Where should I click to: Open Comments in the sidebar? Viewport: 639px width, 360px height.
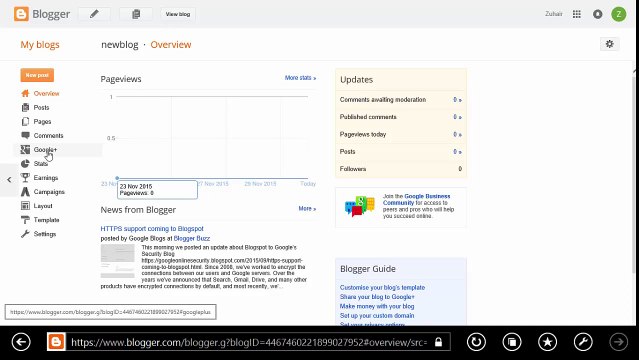[48, 135]
